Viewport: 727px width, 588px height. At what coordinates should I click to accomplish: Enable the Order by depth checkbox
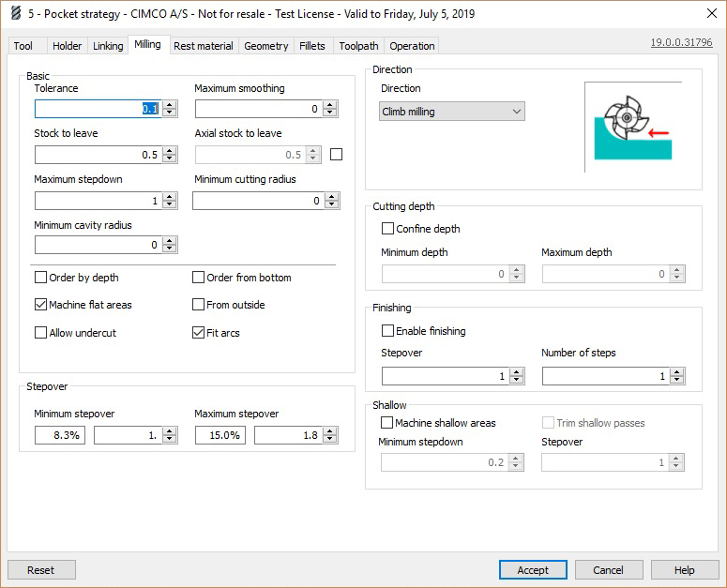coord(41,278)
